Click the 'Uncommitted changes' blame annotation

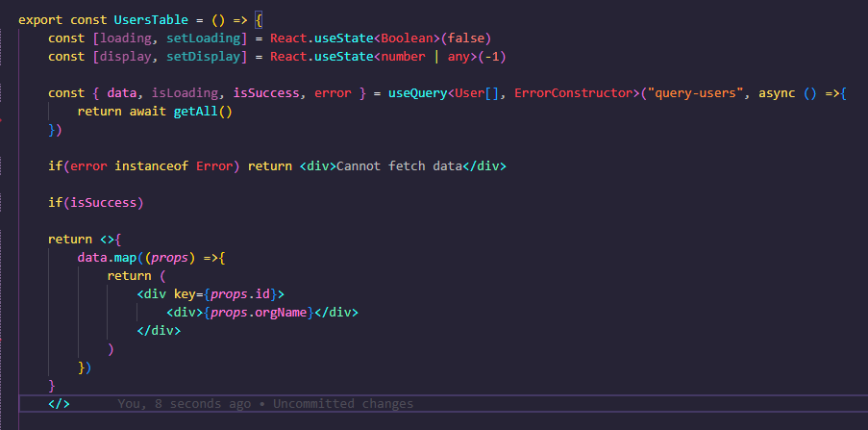click(343, 404)
